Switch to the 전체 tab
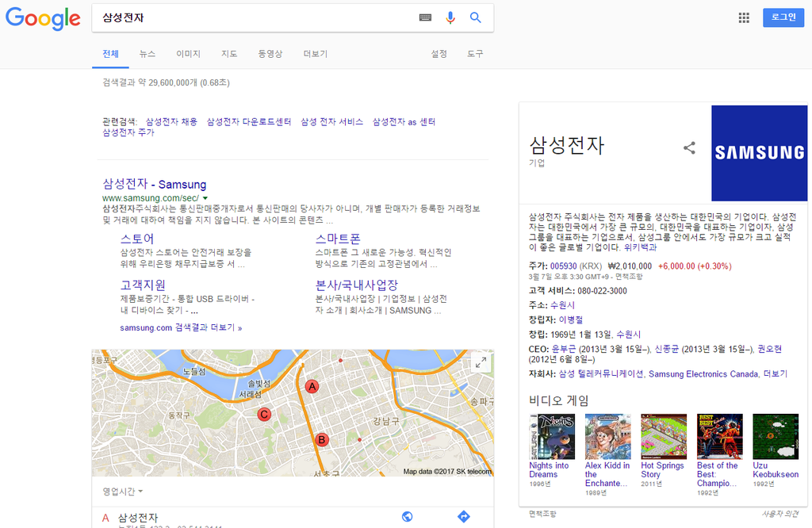Image resolution: width=812 pixels, height=528 pixels. pyautogui.click(x=110, y=54)
